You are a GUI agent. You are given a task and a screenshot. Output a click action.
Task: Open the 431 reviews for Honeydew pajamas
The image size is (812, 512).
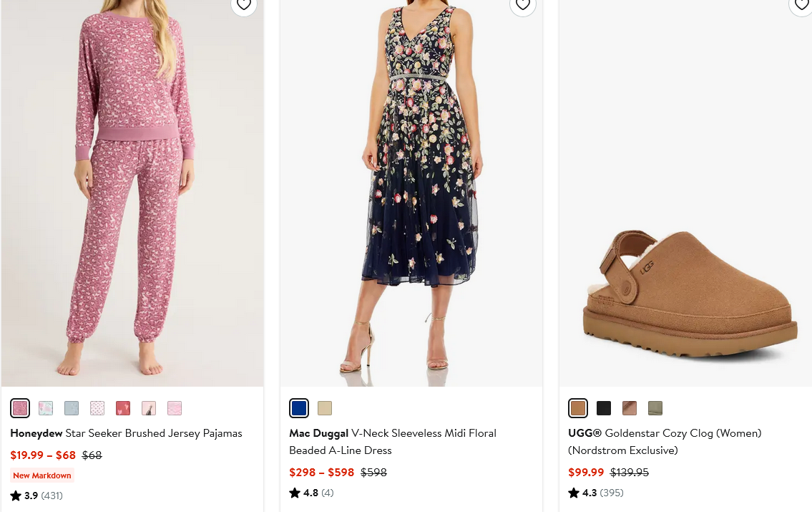(x=52, y=496)
